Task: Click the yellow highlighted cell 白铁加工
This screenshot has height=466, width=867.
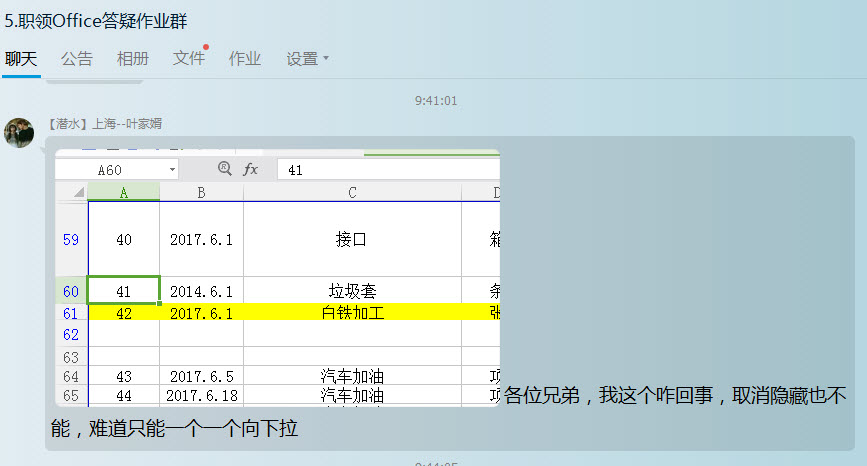Action: (352, 312)
